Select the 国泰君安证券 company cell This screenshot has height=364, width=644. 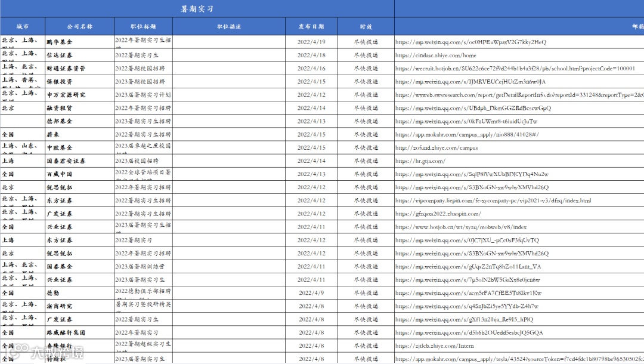click(80, 161)
